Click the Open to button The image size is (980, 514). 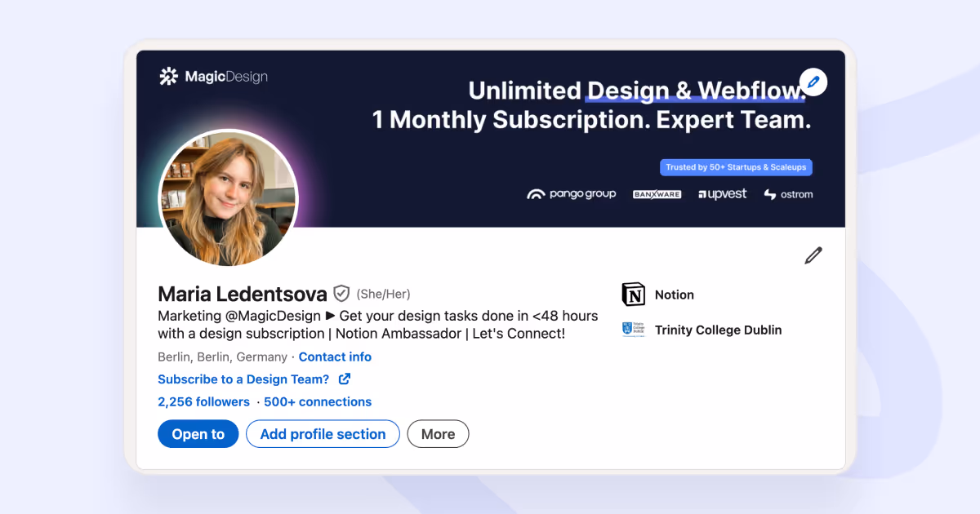tap(198, 434)
